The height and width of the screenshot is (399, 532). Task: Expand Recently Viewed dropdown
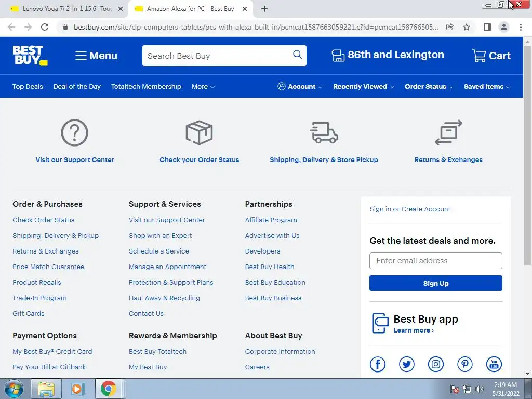[363, 87]
